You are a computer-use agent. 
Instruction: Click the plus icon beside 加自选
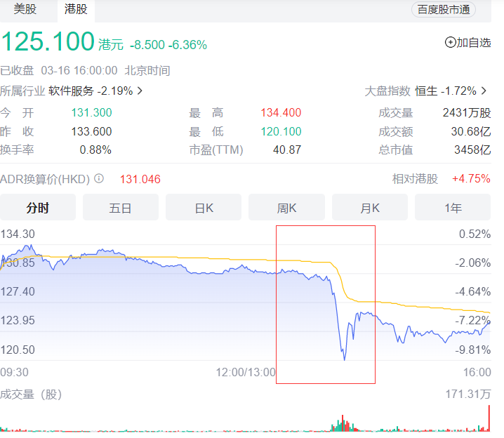(450, 43)
